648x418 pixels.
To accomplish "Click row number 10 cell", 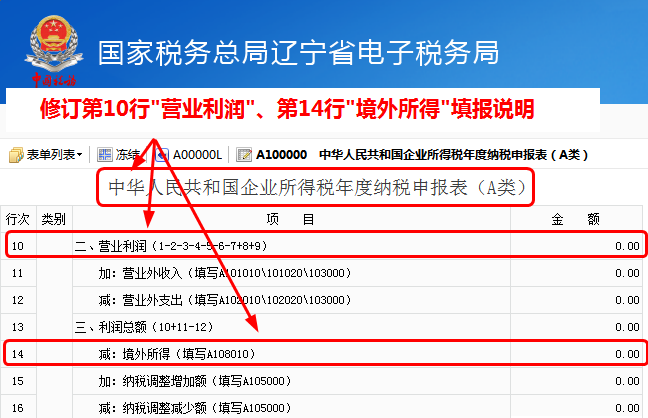I will click(18, 246).
